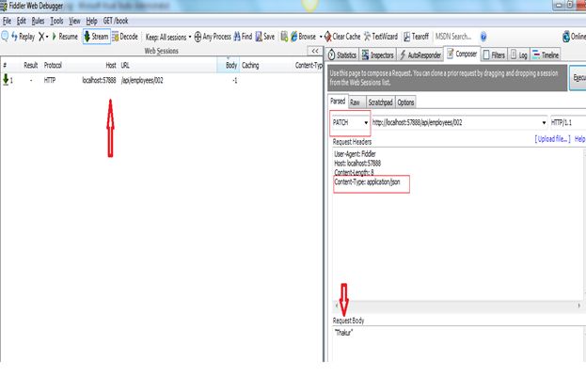Viewport: 586px width, 392px height.
Task: Click the Browse toolbar button
Action: [304, 37]
